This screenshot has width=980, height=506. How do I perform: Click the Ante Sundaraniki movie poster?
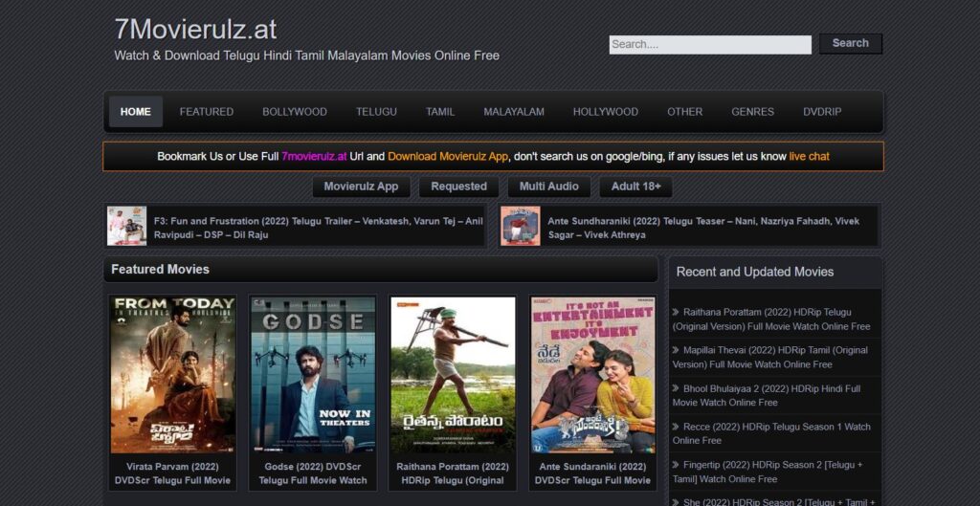pyautogui.click(x=593, y=374)
